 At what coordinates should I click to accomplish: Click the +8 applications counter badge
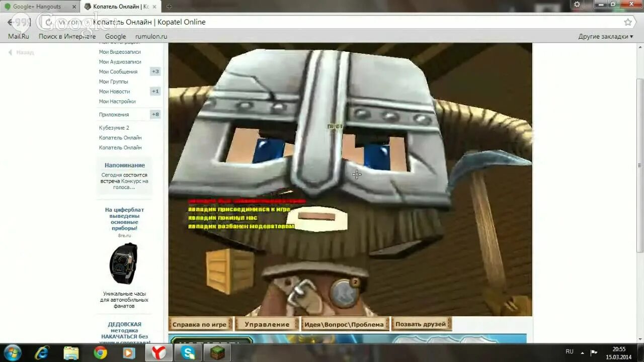[x=155, y=115]
